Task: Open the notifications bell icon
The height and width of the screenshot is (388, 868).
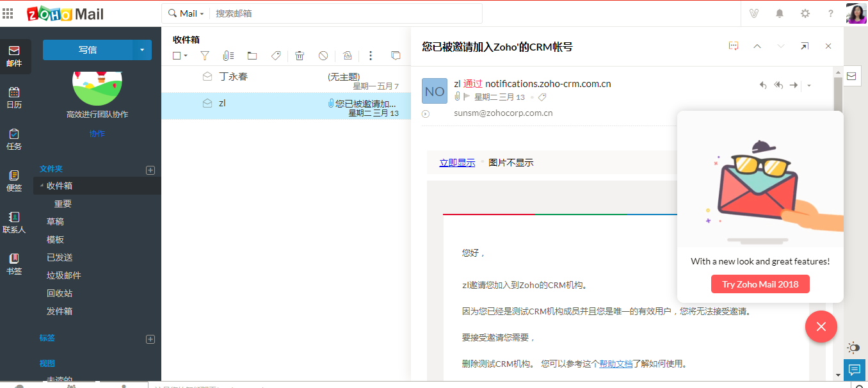Action: click(x=780, y=13)
